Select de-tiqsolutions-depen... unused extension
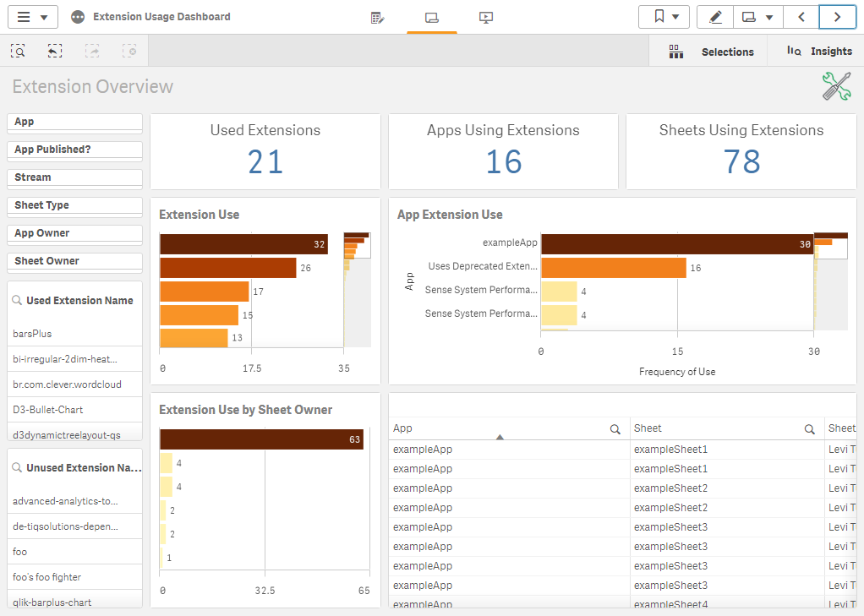Screen dimensions: 864x616 [x=75, y=526]
